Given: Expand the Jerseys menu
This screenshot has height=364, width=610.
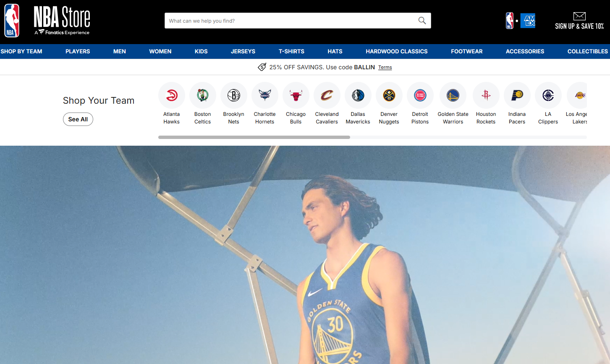Looking at the screenshot, I should pyautogui.click(x=243, y=51).
